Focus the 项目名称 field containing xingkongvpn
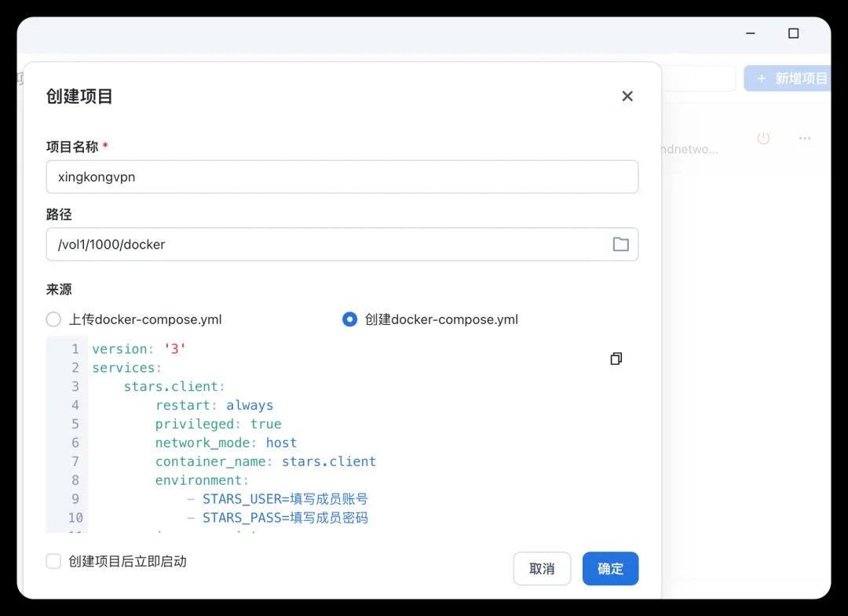Viewport: 848px width, 616px height. [342, 177]
